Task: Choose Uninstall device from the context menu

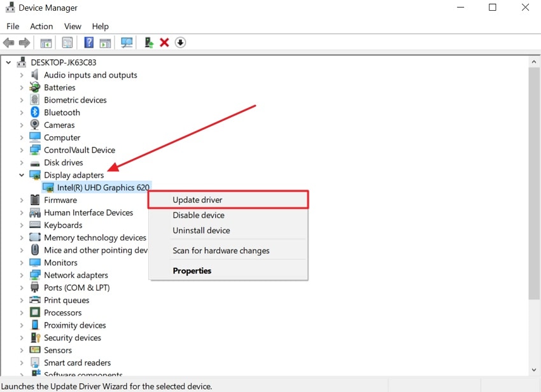Action: 228,230
